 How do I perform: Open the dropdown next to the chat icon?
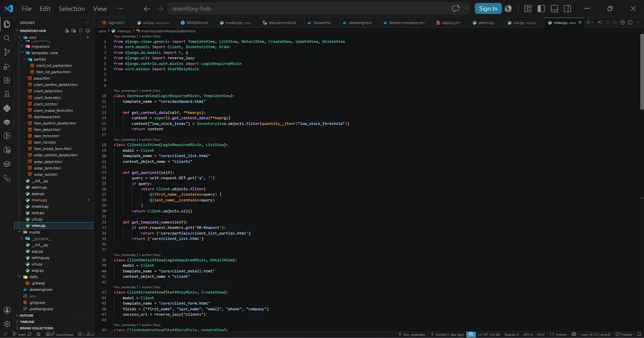tap(465, 9)
